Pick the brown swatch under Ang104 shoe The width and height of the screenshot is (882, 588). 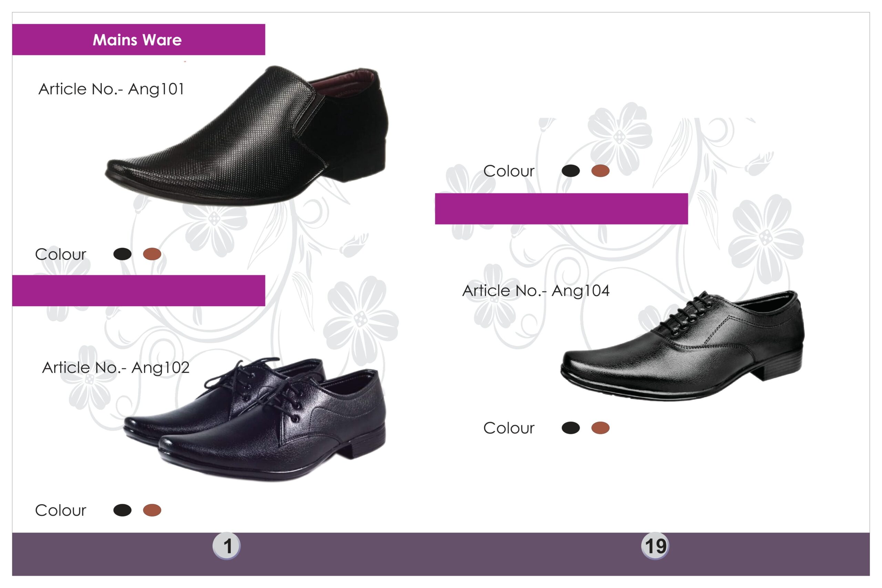click(600, 427)
